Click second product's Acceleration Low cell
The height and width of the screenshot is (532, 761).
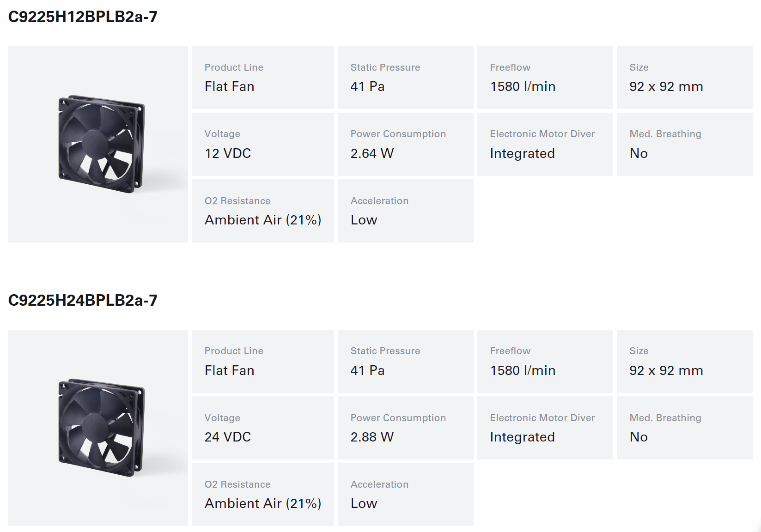(406, 495)
